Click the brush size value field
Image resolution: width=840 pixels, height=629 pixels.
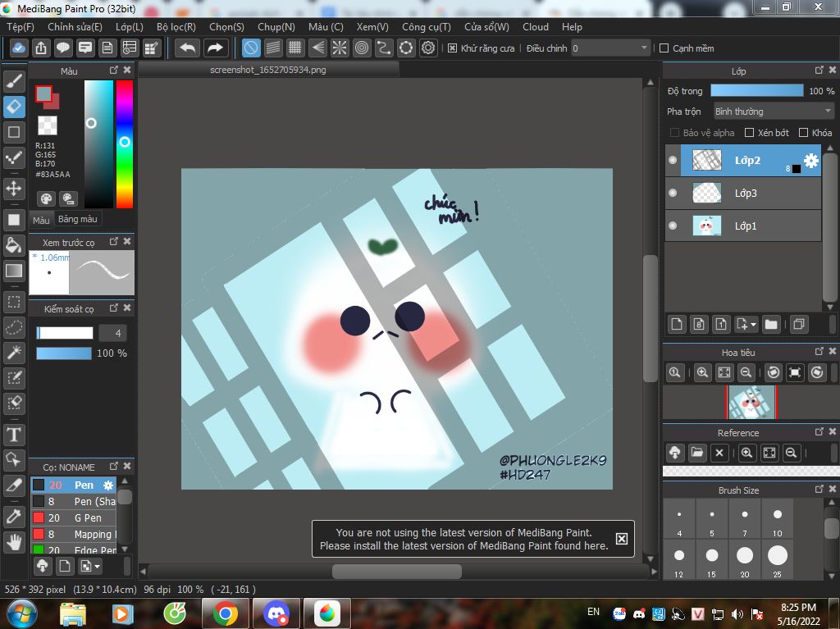pos(112,333)
